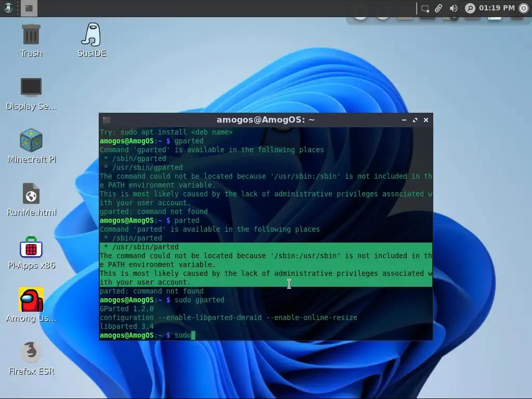Click the highlighted '* /usr/sbin/parted' line
532x399 pixels.
click(x=265, y=247)
